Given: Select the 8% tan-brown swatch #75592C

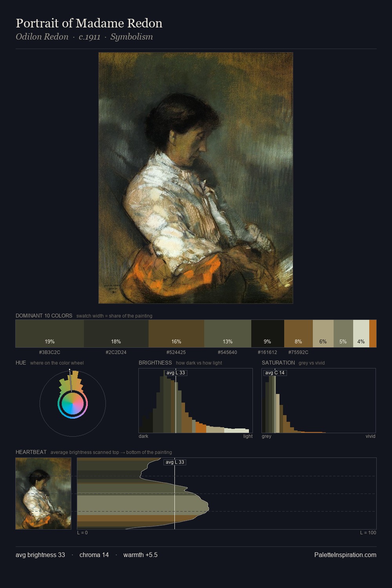Looking at the screenshot, I should [298, 334].
